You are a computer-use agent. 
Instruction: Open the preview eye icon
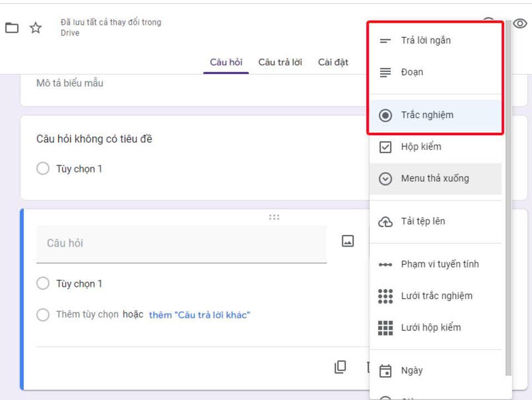520,24
